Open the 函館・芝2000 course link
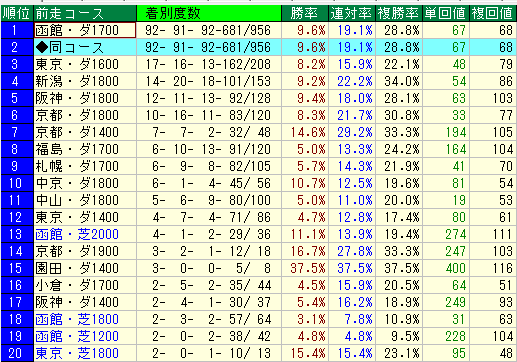Screen dimensions: 517x362 77,234
